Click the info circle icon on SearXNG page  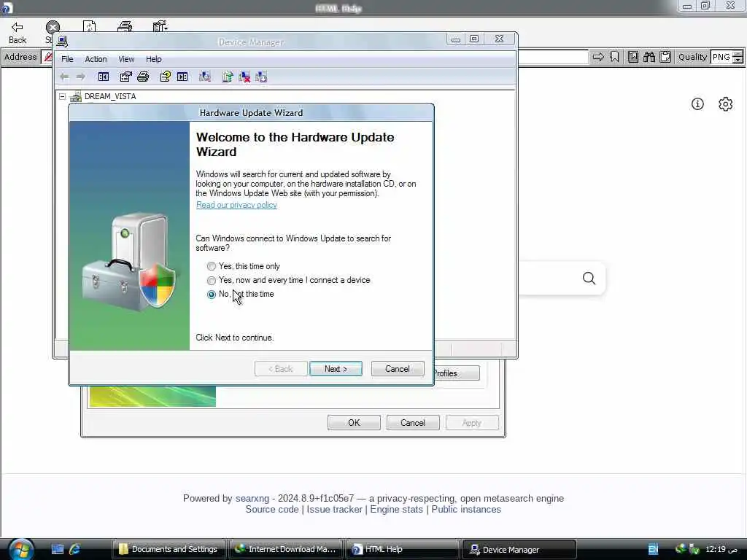(x=697, y=104)
